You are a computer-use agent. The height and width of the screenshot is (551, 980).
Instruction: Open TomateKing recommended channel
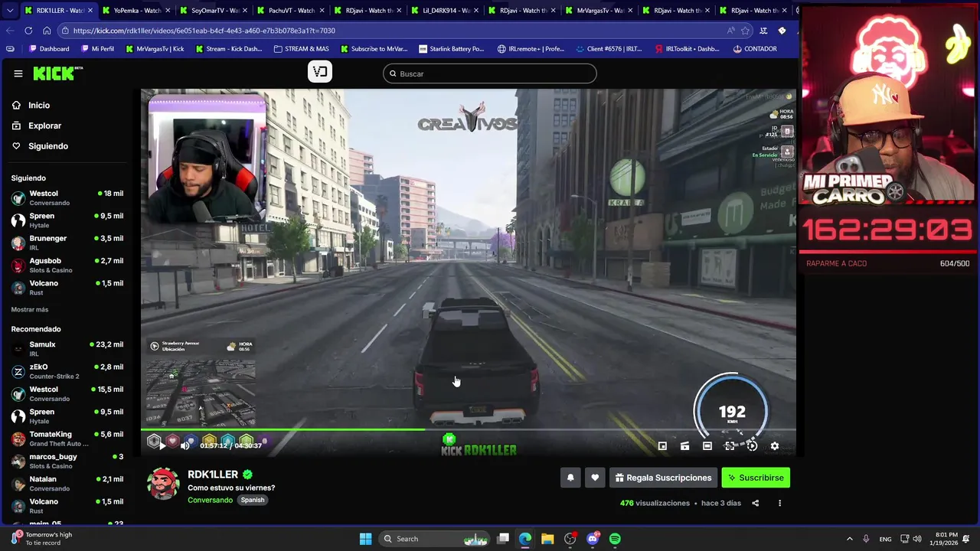(x=67, y=439)
